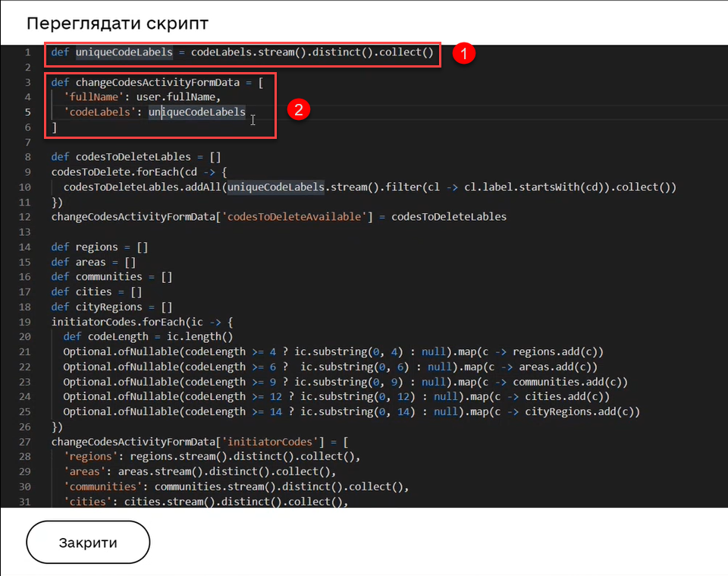The image size is (728, 576).
Task: Click 'initiatorCodes' string on line 27
Action: [x=270, y=442]
